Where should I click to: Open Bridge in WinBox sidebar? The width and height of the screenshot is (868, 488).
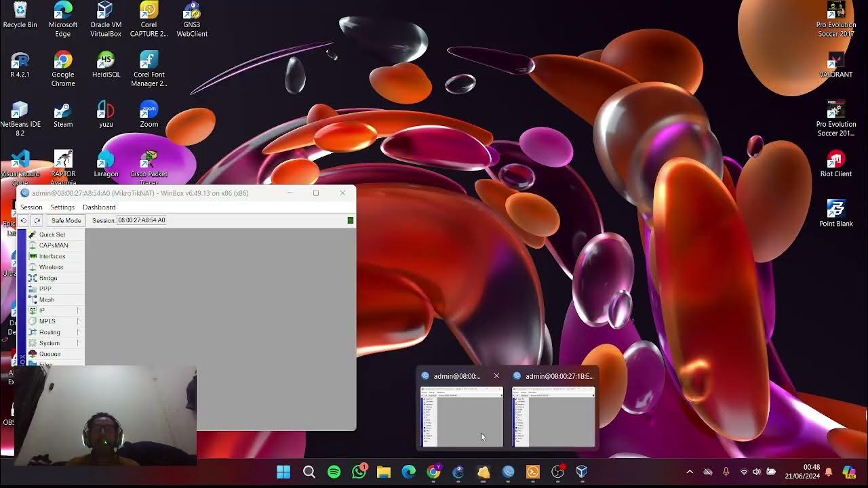click(x=48, y=278)
